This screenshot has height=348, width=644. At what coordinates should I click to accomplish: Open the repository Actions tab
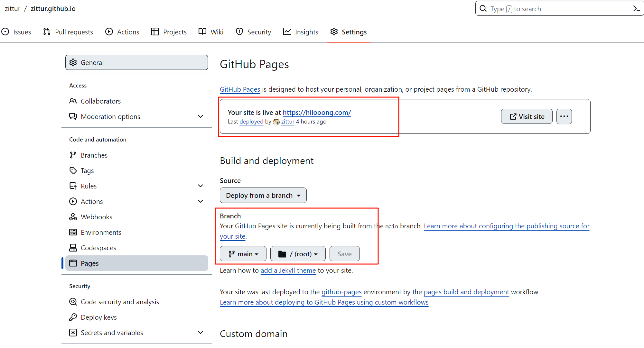[x=122, y=32]
